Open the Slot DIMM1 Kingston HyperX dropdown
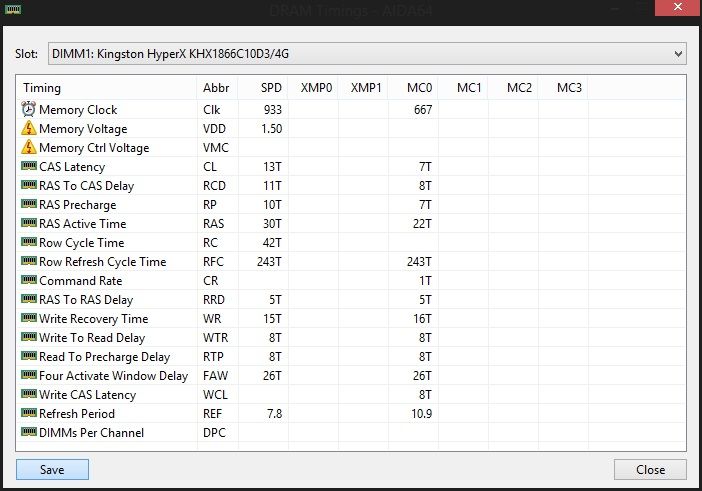 367,54
